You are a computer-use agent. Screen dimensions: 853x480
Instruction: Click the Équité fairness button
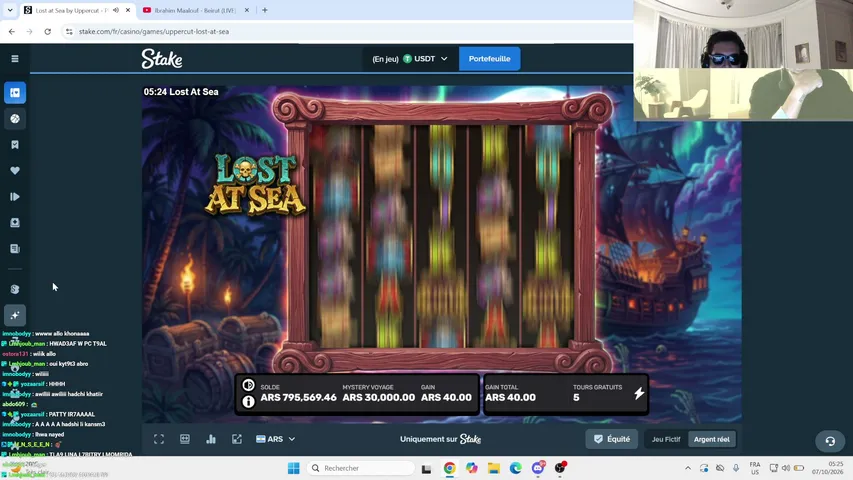(x=611, y=439)
